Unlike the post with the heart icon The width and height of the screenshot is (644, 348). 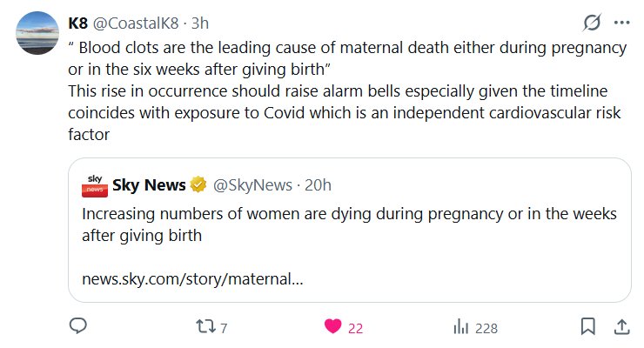click(332, 327)
